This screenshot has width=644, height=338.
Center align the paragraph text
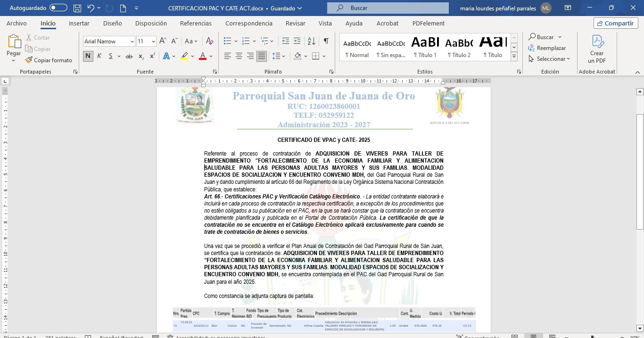tap(239, 56)
